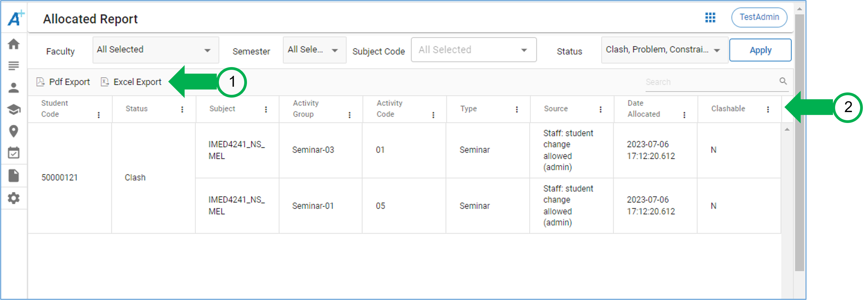Viewport: 868px width, 300px height.
Task: Open reports via the document icon
Action: [14, 175]
